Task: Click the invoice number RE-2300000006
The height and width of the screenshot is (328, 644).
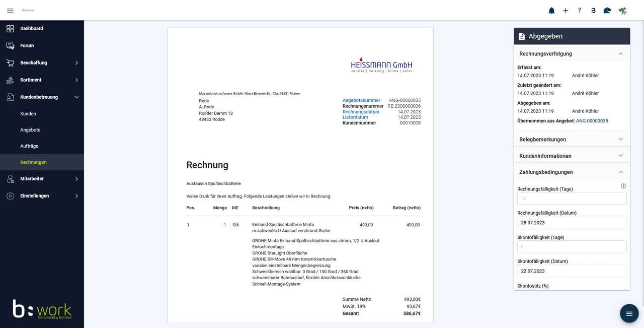Action: tap(404, 106)
